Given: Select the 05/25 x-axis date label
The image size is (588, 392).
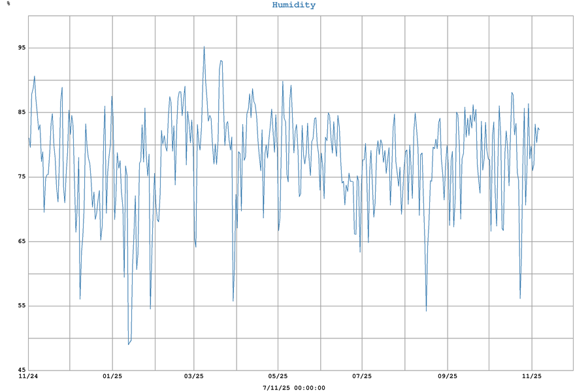Looking at the screenshot, I should [x=278, y=376].
